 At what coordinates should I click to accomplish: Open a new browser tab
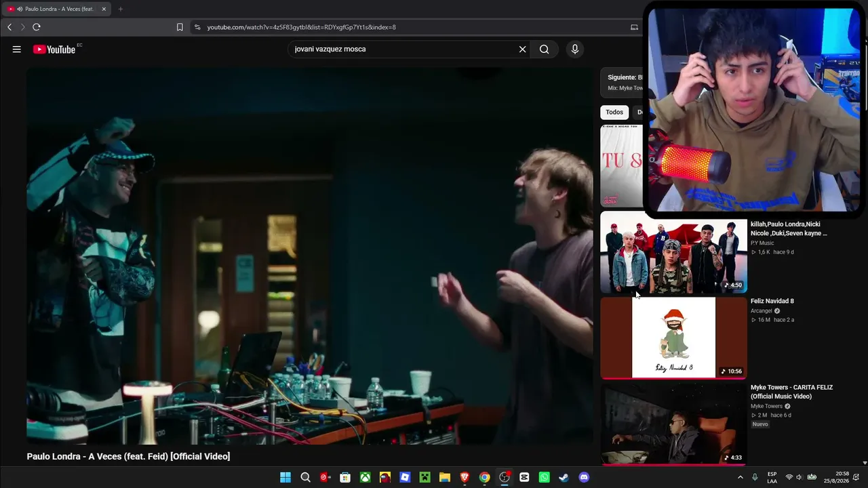point(121,9)
